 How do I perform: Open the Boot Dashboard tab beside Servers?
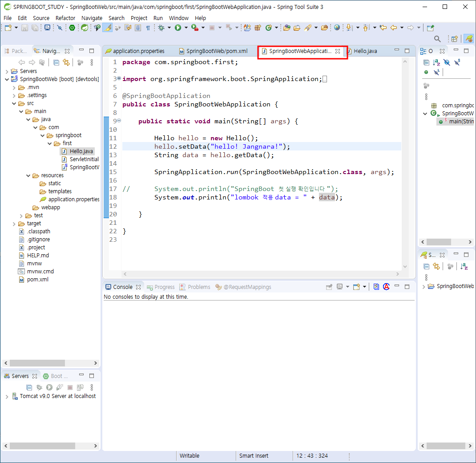pyautogui.click(x=56, y=376)
